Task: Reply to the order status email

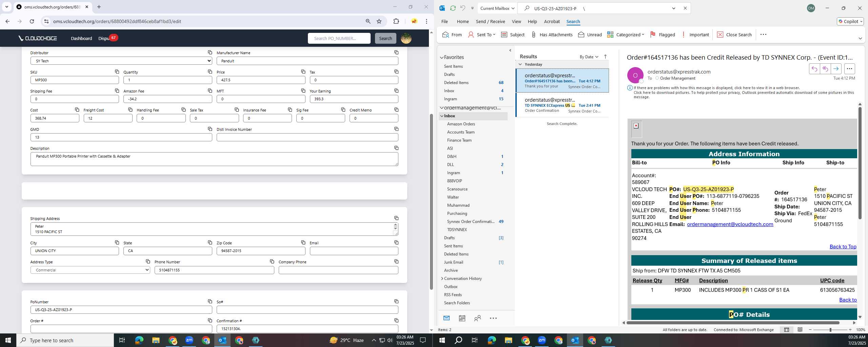Action: (x=814, y=69)
